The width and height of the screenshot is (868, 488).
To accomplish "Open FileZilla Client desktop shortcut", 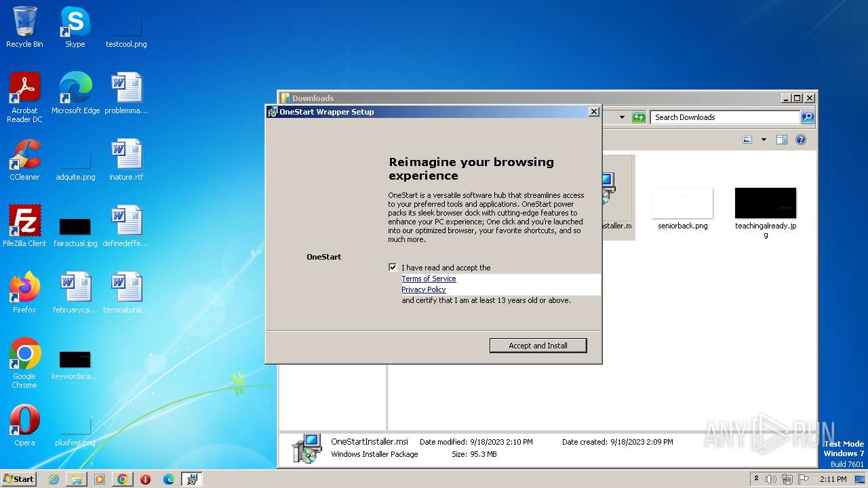I will tap(24, 226).
